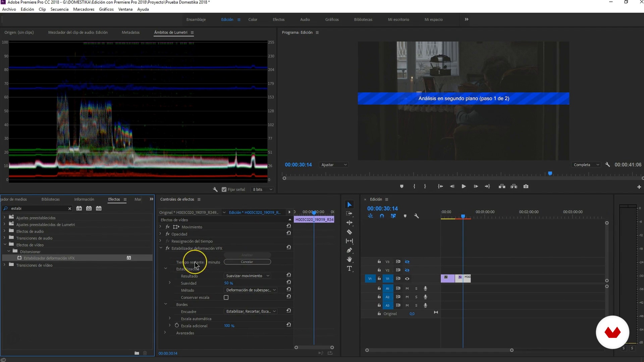Clear effects search field
Image resolution: width=644 pixels, height=362 pixels.
[69, 208]
